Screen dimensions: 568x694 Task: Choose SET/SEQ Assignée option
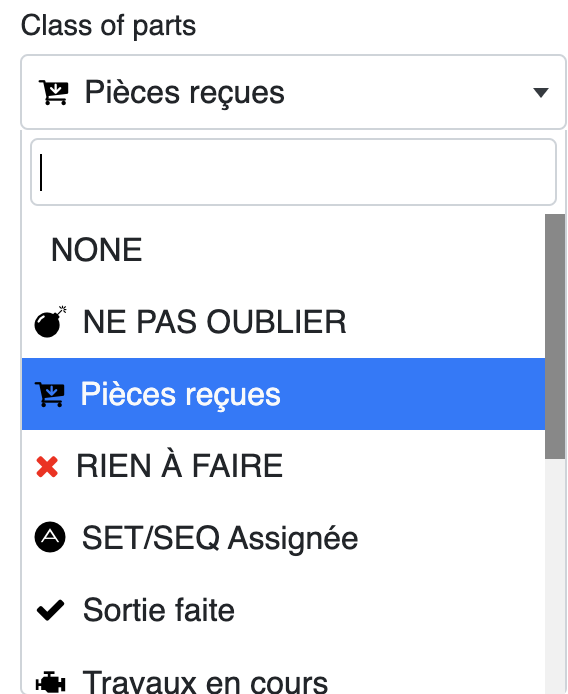pos(283,538)
